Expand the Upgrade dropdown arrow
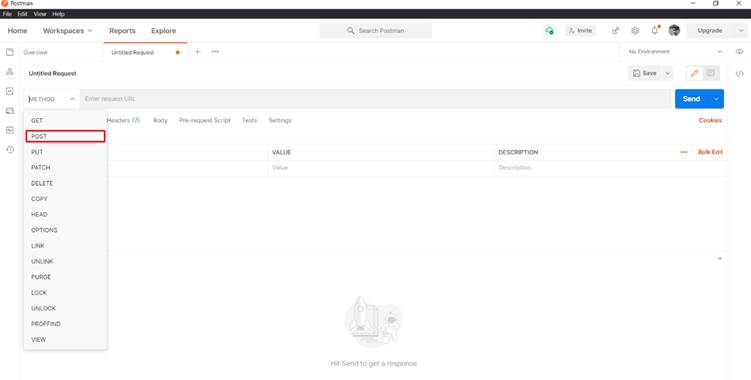Image resolution: width=751 pixels, height=380 pixels. (741, 31)
